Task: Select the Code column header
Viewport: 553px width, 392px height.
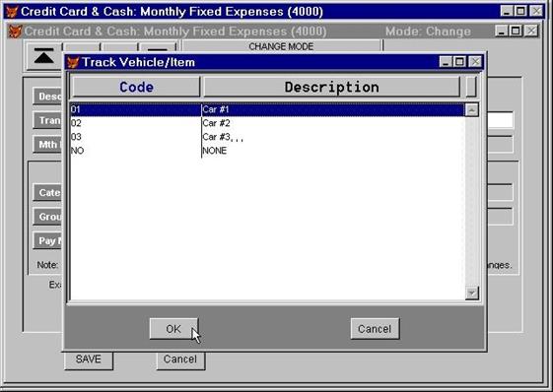Action: click(x=136, y=87)
